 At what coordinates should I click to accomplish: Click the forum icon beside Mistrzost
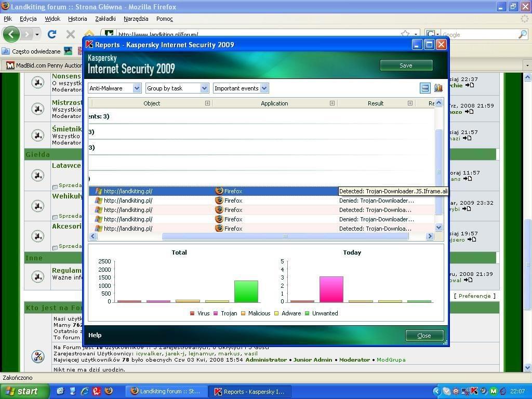click(37, 109)
